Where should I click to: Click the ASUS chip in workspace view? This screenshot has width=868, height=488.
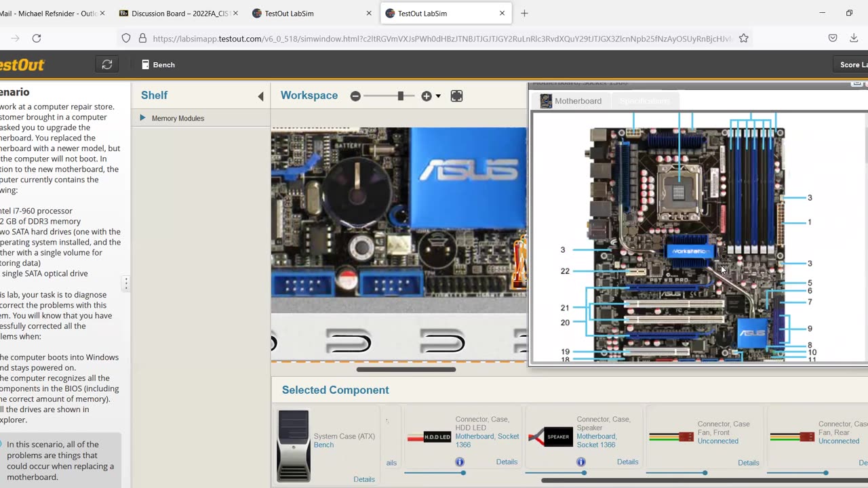pyautogui.click(x=468, y=176)
